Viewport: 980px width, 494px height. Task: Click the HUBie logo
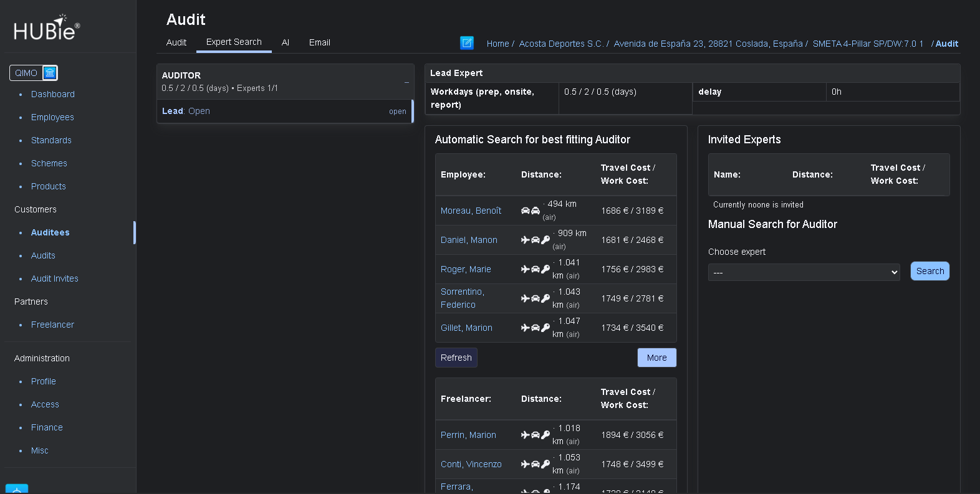click(47, 28)
